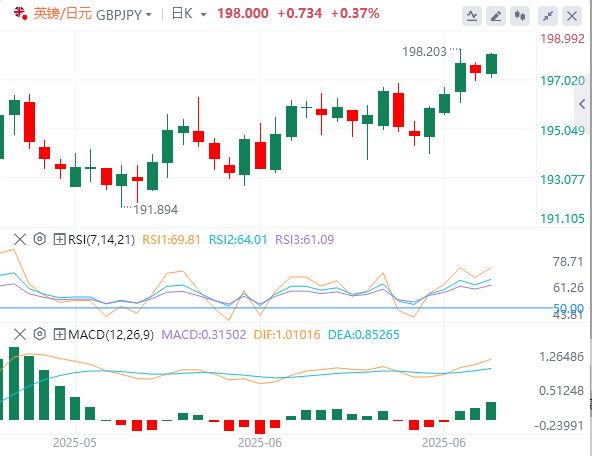Click the 2025-05 date axis marker
Screen dimensions: 592x456
(75, 442)
